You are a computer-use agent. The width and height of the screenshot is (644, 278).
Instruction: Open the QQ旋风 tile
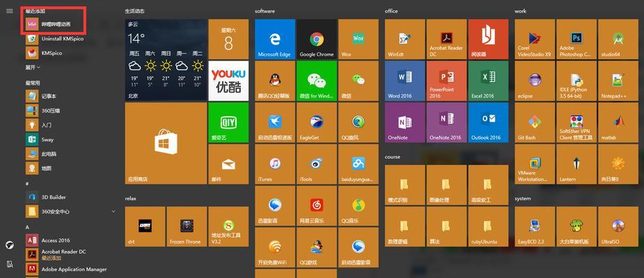point(358,122)
